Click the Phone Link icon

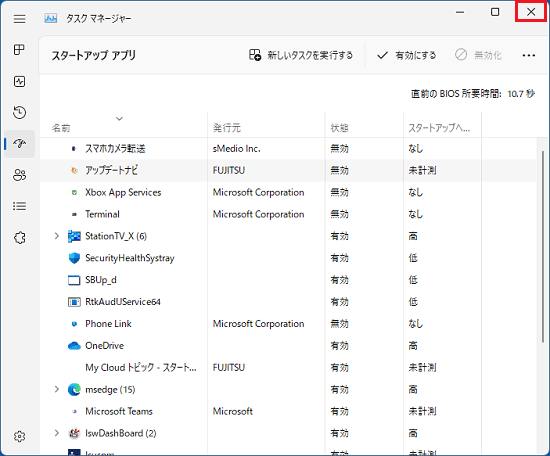pyautogui.click(x=74, y=324)
